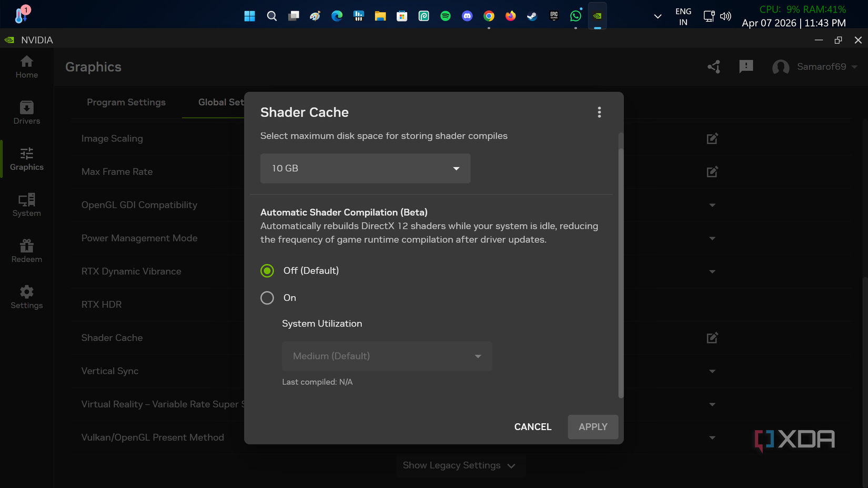Click the Vulkan/OpenGL Present Method label
868x488 pixels.
coord(153,437)
